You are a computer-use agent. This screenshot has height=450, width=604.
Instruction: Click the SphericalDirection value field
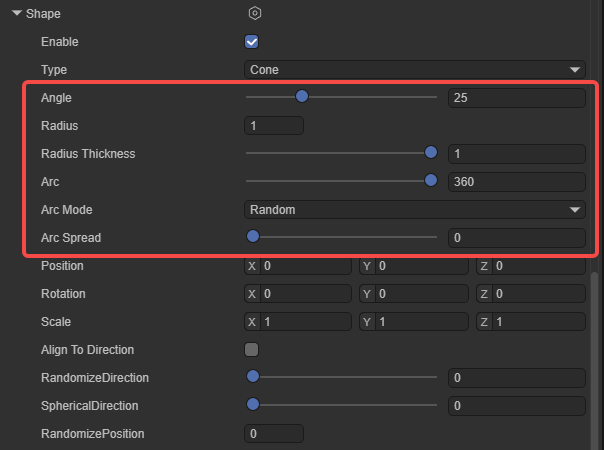point(516,406)
